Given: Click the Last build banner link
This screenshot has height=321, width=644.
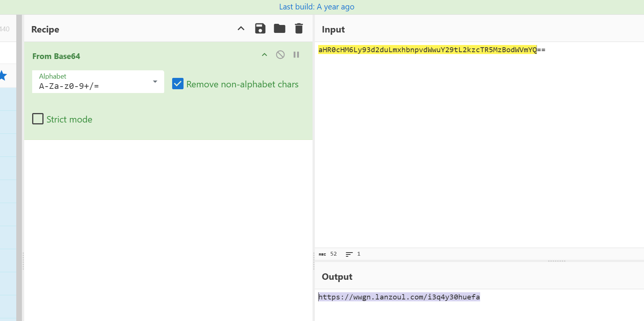Looking at the screenshot, I should tap(317, 7).
